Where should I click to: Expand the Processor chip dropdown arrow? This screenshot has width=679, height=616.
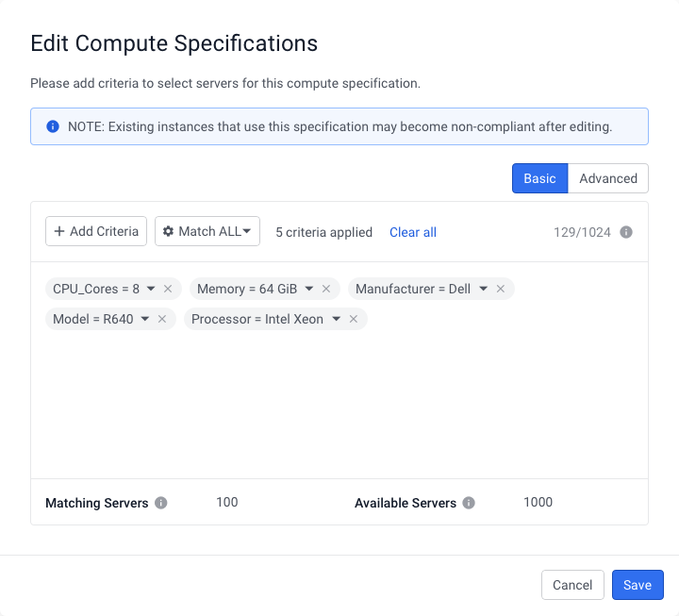337,319
